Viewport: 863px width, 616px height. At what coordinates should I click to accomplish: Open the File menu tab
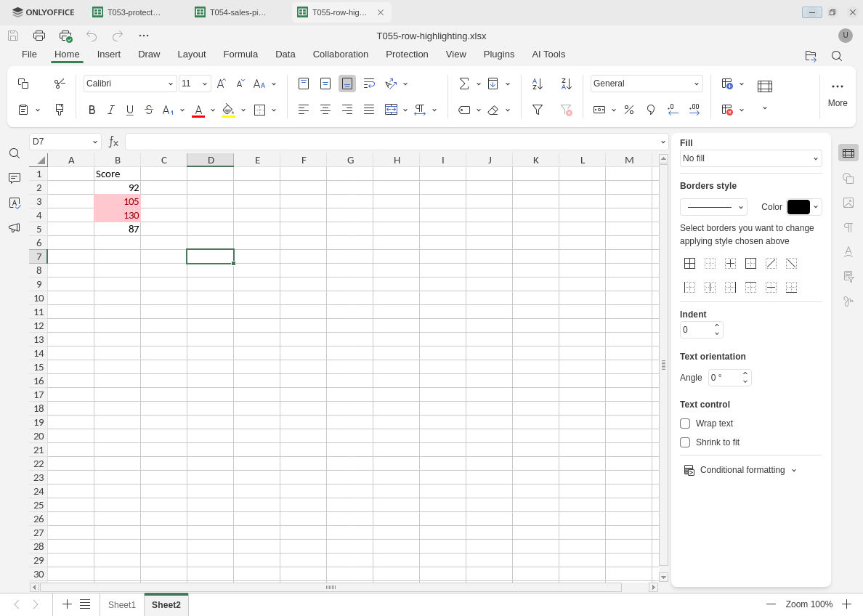pyautogui.click(x=29, y=54)
